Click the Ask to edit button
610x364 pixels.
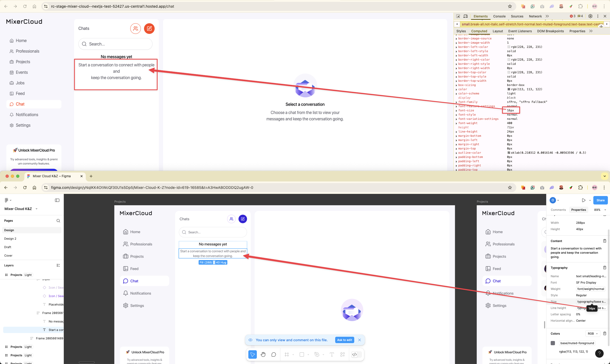(x=344, y=340)
